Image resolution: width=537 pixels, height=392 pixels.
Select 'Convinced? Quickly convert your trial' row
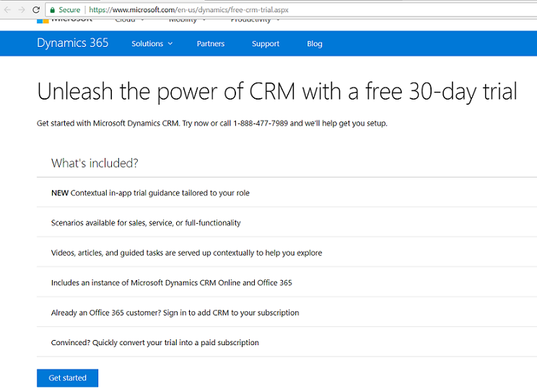(x=287, y=342)
